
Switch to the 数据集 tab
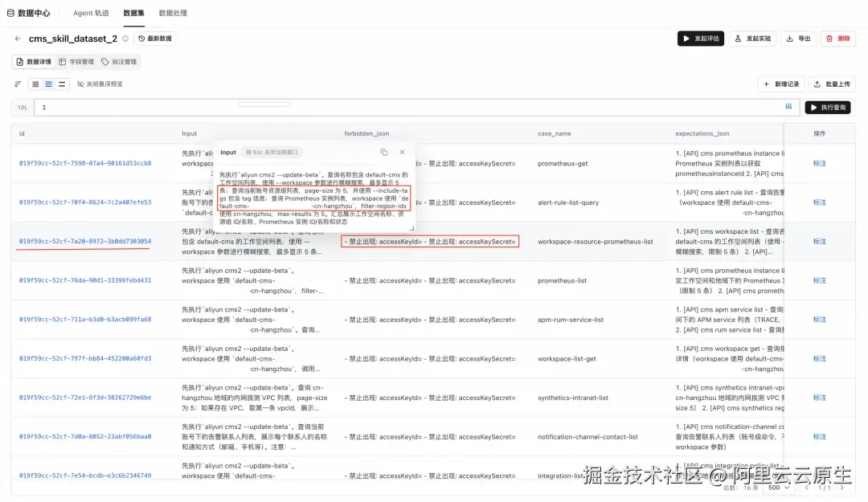click(x=133, y=13)
